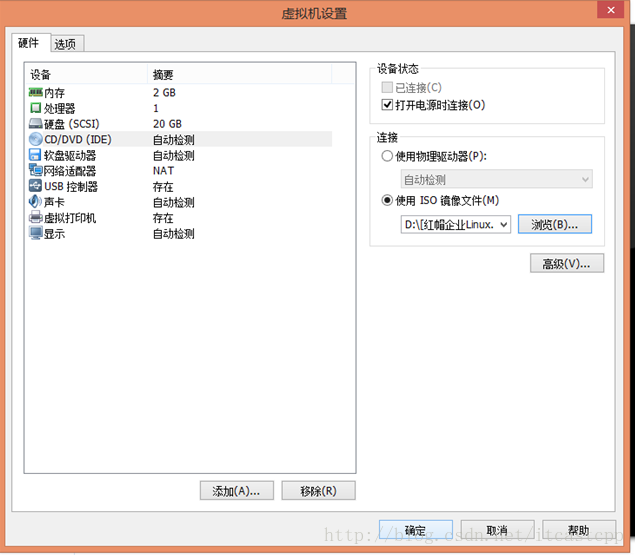
Task: Click the hard disk (SCSI) drive icon
Action: tap(36, 124)
